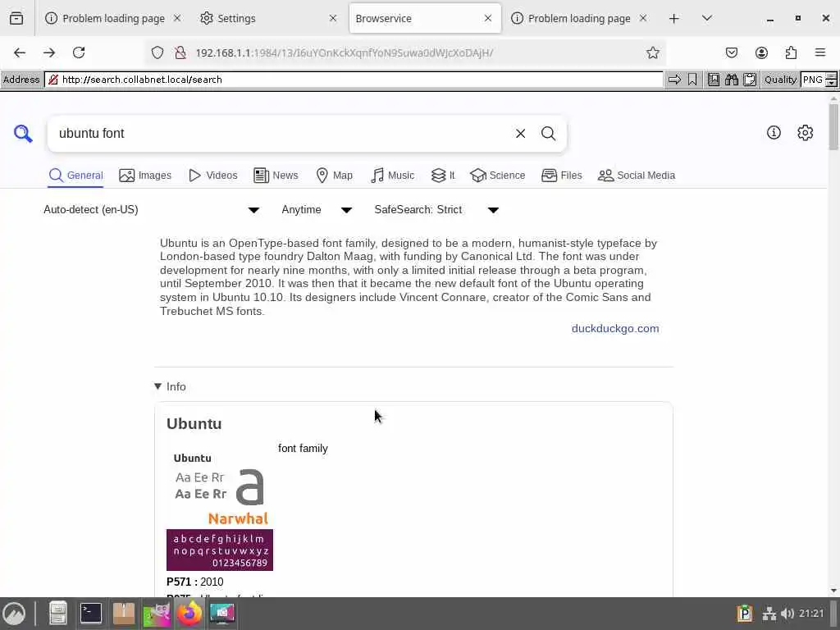Open the Firefox account icon
Screen dimensions: 840x630
click(761, 52)
